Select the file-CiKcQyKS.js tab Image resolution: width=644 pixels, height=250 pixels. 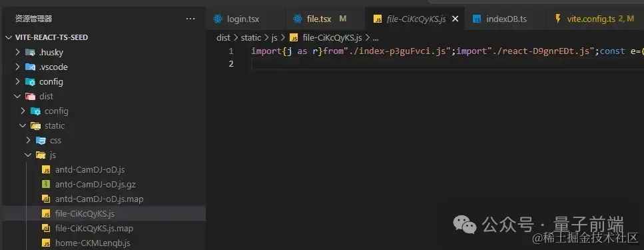[x=415, y=19]
